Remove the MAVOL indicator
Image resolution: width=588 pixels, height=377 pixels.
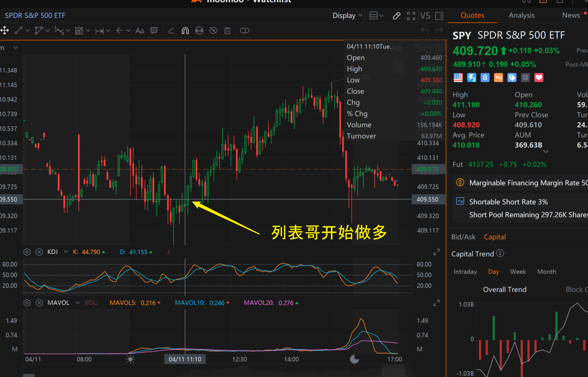pyautogui.click(x=39, y=303)
